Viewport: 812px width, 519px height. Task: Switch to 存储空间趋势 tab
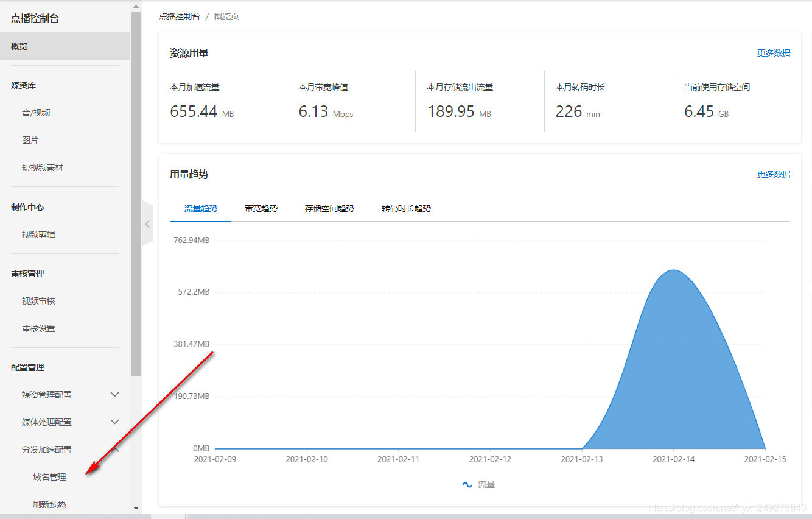pos(329,208)
